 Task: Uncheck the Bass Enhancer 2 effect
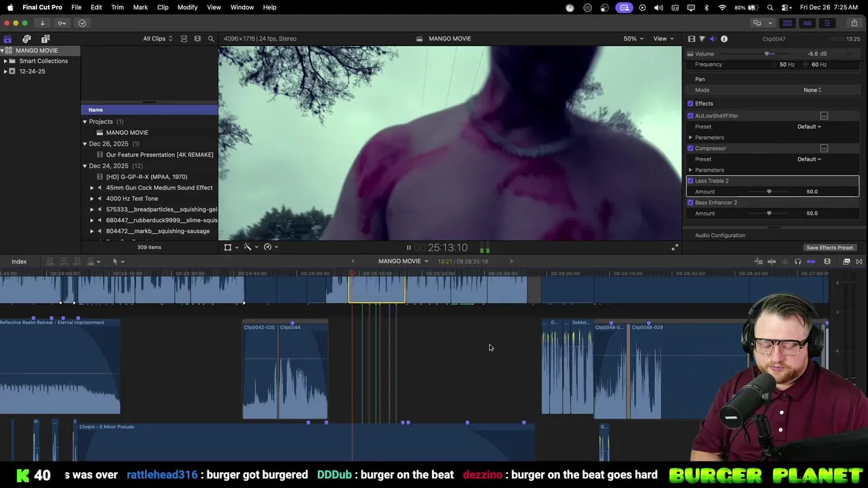coord(690,203)
